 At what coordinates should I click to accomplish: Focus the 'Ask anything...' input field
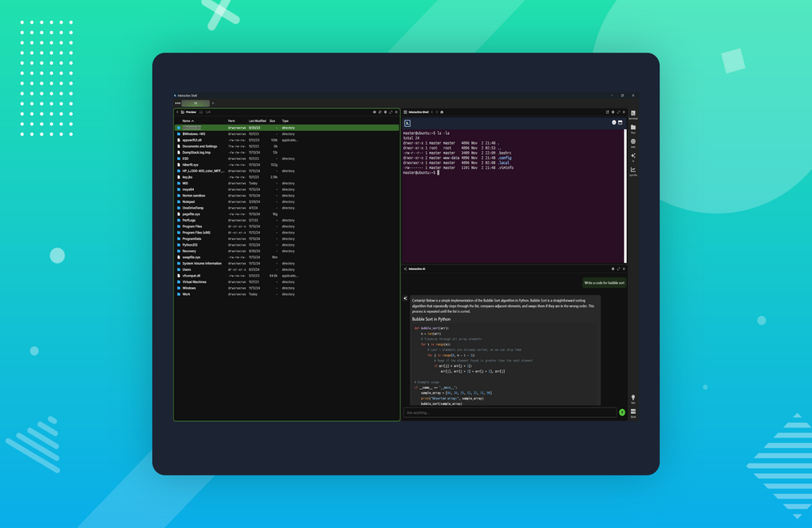pos(510,412)
